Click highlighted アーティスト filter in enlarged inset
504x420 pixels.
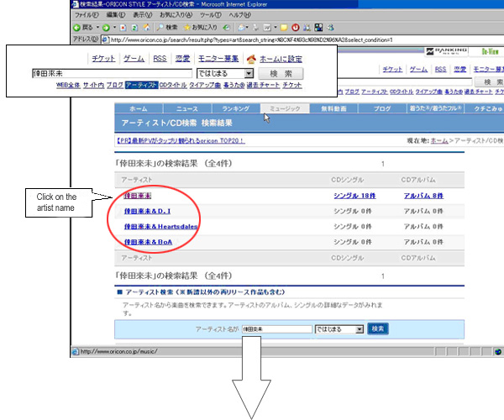click(x=142, y=85)
